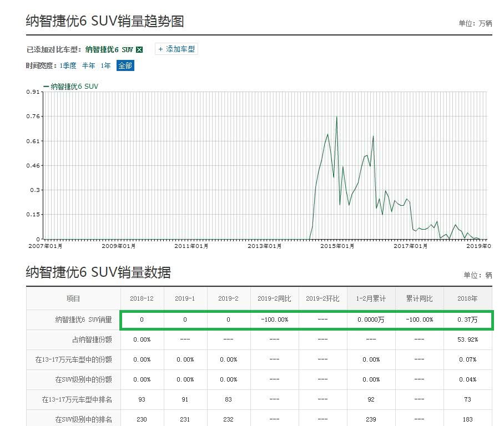Click the 在SUV级别中的排名 row label
Viewport: 504px width, 426px height.
(x=84, y=419)
